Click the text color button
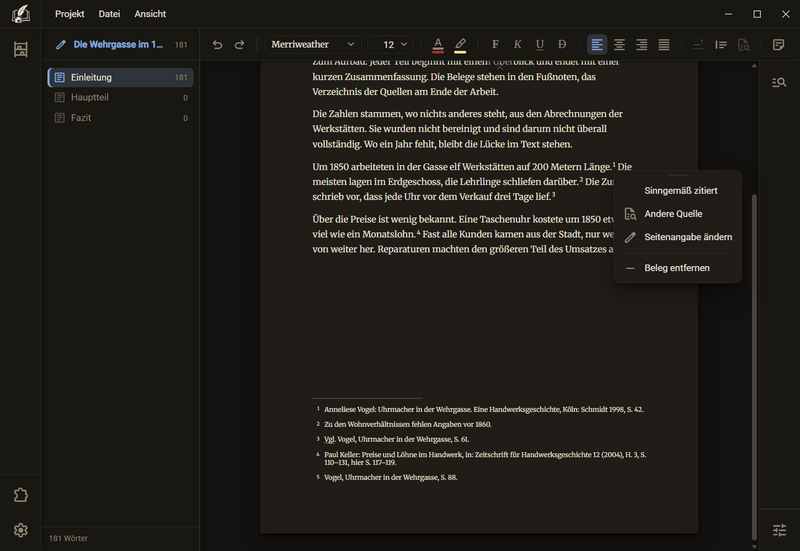This screenshot has height=551, width=800. click(438, 45)
